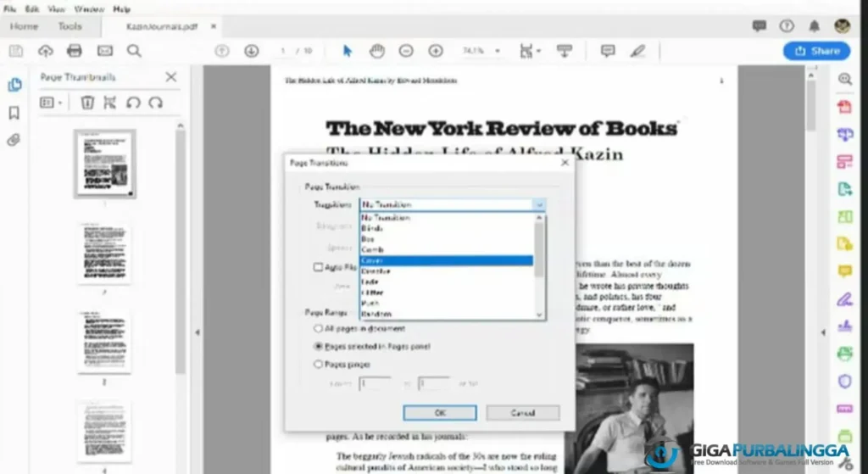Viewport: 868px width, 474px height.
Task: Click the Find magnifier icon
Action: 134,51
